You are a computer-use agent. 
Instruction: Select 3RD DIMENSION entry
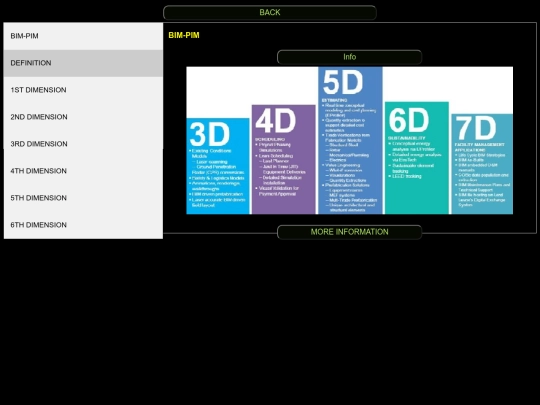pos(83,144)
